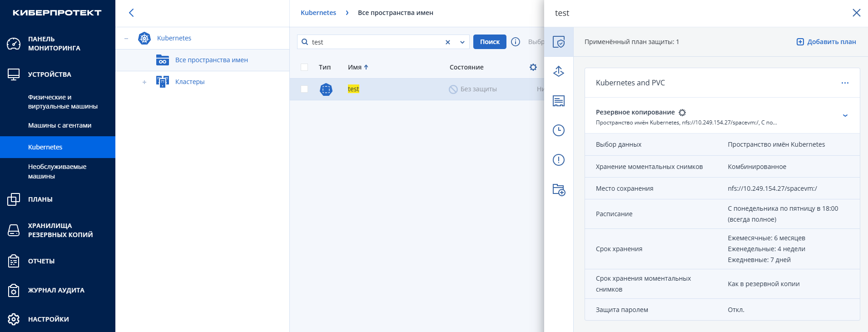Image resolution: width=868 pixels, height=332 pixels.
Task: Open the test namespace name
Action: point(353,89)
